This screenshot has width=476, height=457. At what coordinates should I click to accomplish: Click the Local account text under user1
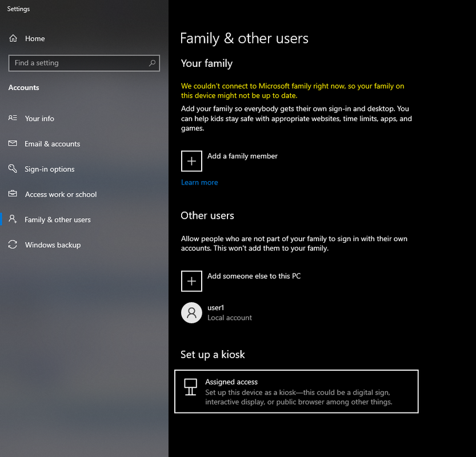point(230,318)
